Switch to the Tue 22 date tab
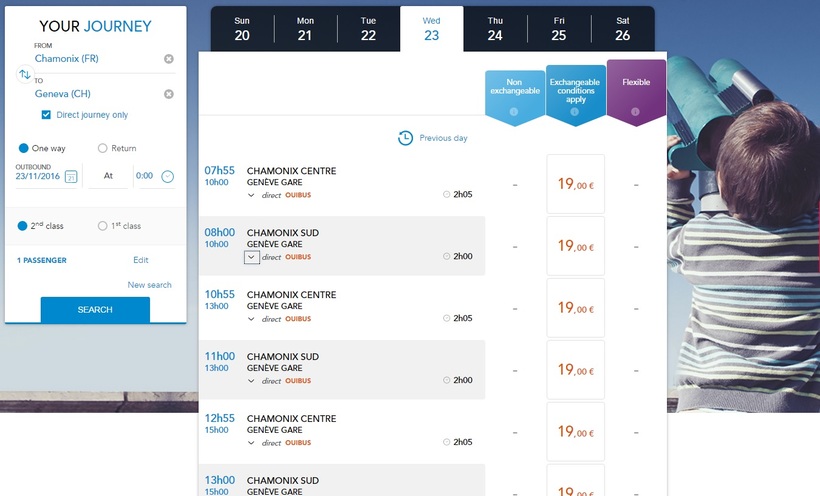 [368, 28]
